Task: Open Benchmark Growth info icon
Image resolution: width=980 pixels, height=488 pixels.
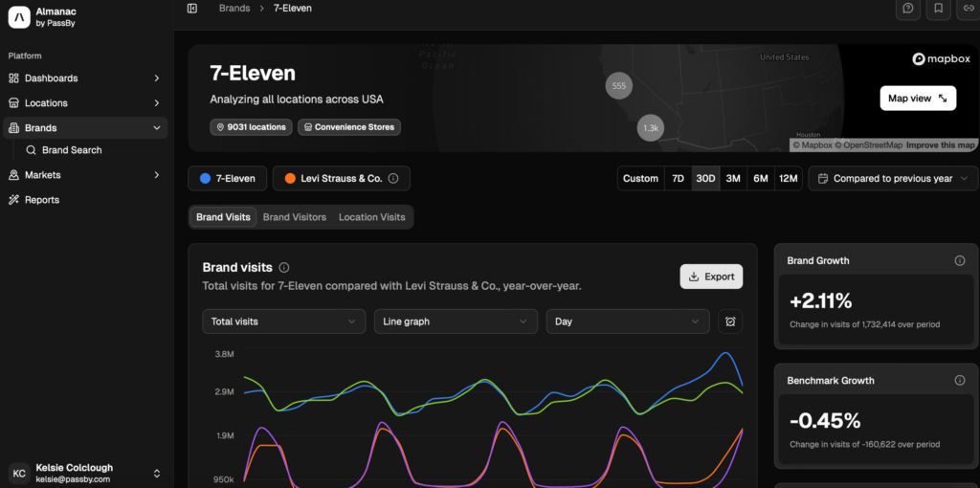Action: 960,380
